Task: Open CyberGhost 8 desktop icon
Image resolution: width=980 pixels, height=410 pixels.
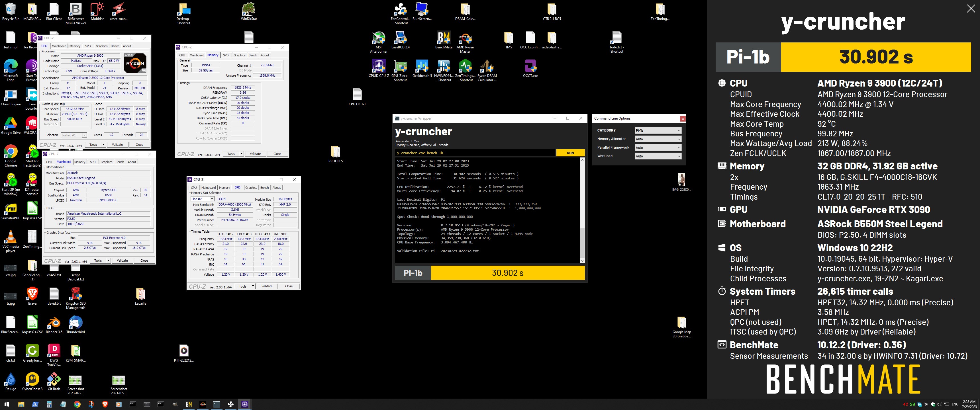Action: click(x=32, y=382)
